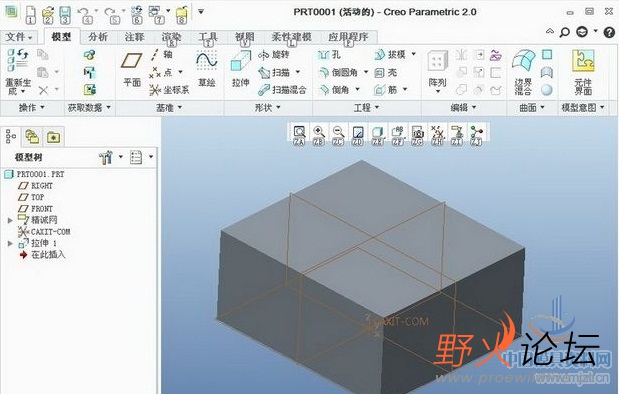Open the 倒圆角 (Round) dropdown arrow

pos(366,72)
